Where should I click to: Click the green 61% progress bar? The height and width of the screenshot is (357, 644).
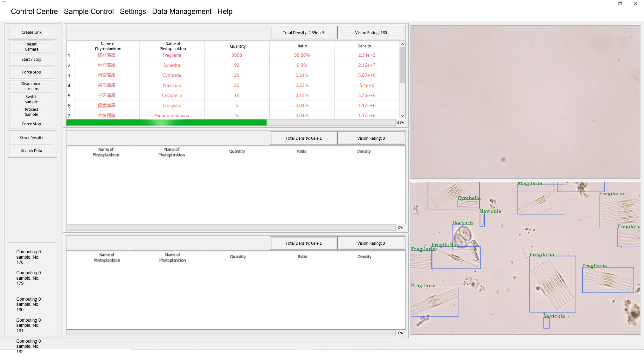coord(166,123)
